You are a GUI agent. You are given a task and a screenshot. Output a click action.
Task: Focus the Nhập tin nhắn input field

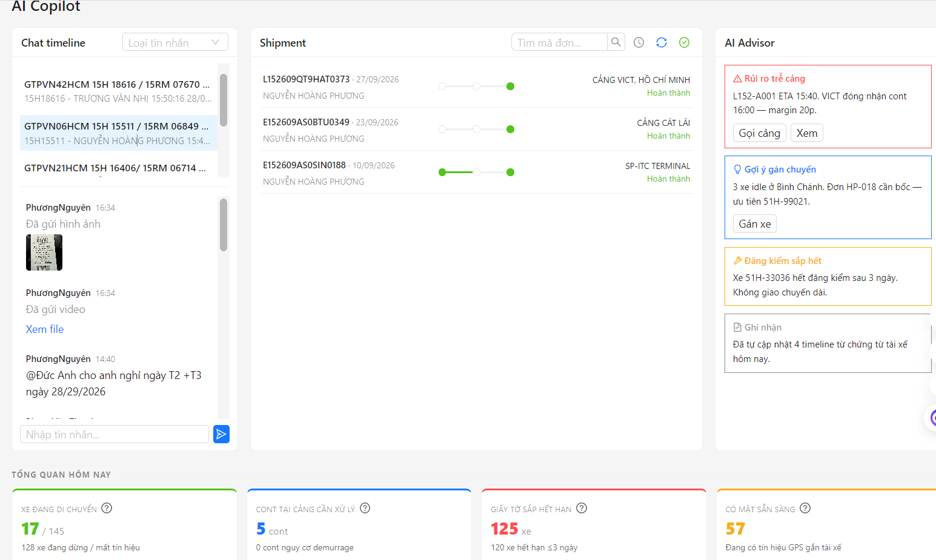(115, 434)
